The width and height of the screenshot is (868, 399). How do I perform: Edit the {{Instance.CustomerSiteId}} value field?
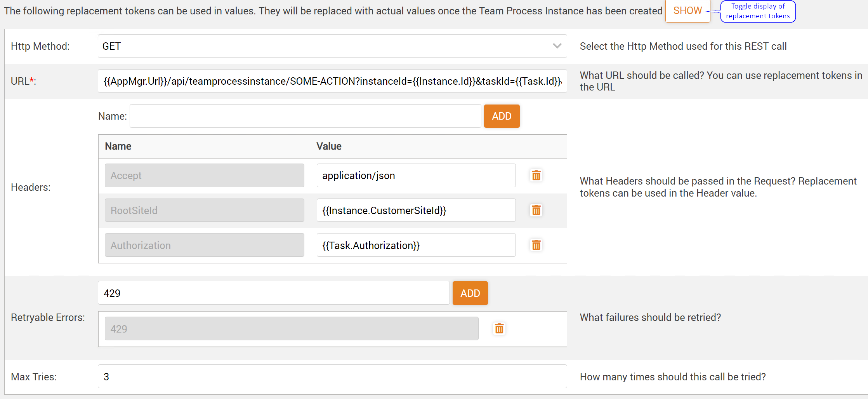coord(416,211)
